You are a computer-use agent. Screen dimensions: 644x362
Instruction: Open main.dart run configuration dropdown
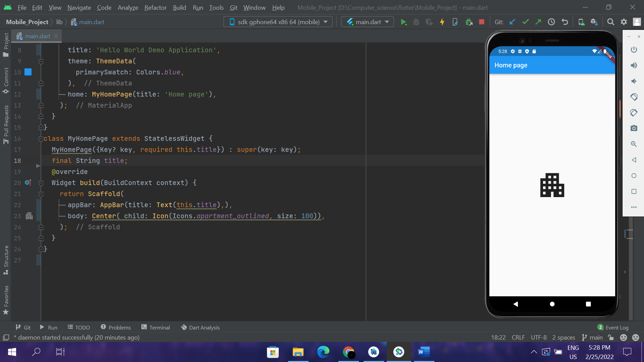coord(368,22)
